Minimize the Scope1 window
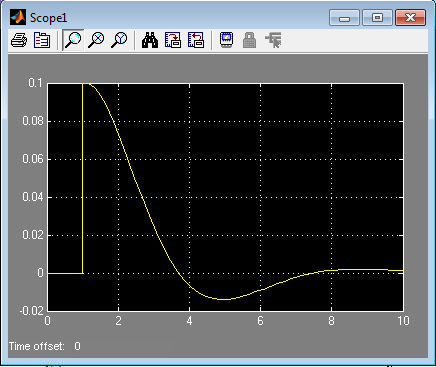This screenshot has width=436, height=367. click(x=344, y=18)
